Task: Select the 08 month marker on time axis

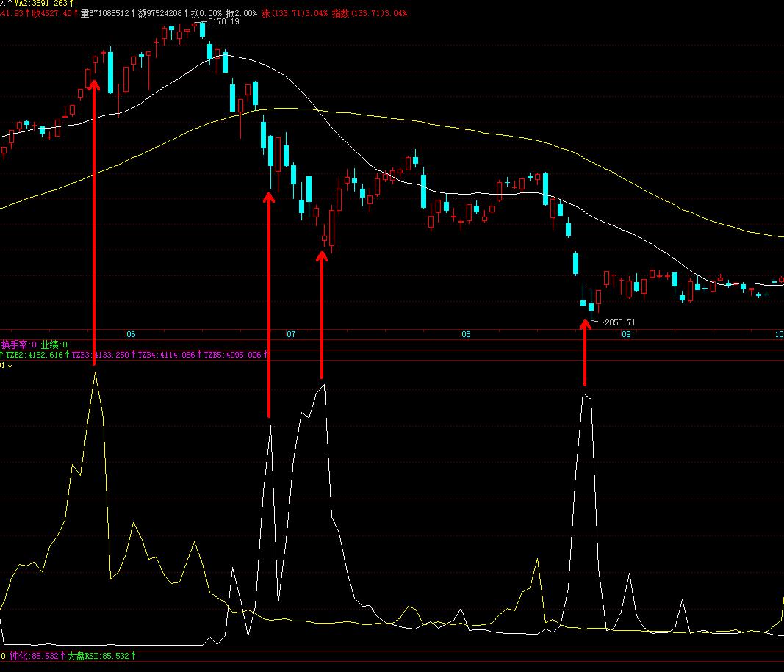Action: click(x=466, y=334)
